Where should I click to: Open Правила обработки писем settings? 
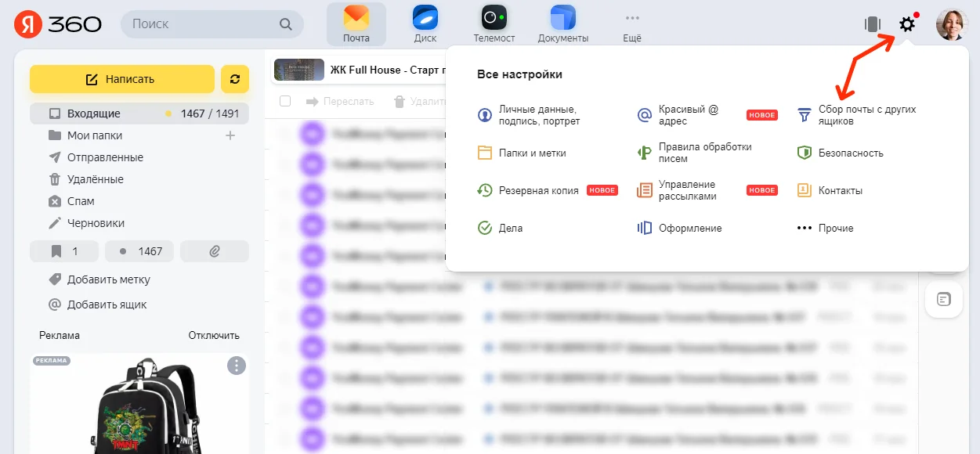click(695, 153)
